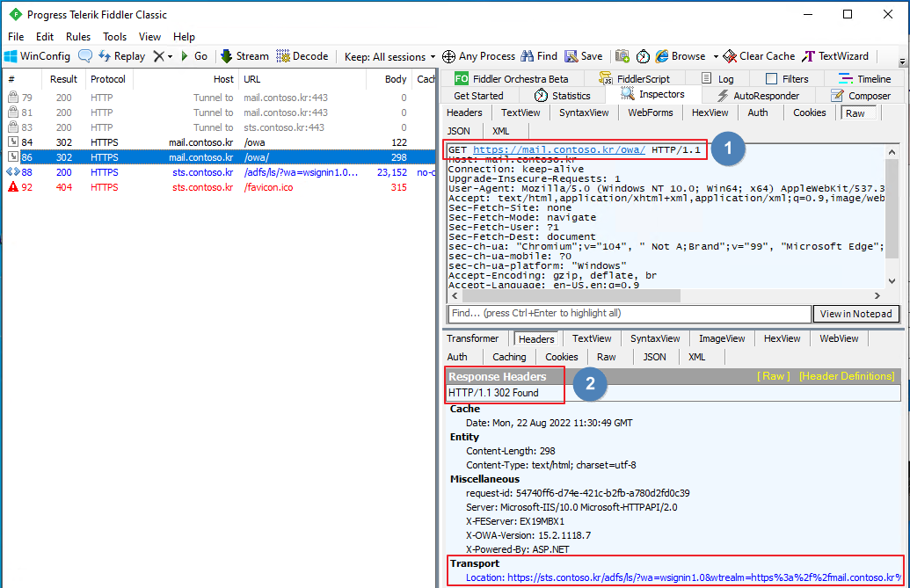Click the [Raw] response headers link
The height and width of the screenshot is (588, 910).
tap(773, 376)
